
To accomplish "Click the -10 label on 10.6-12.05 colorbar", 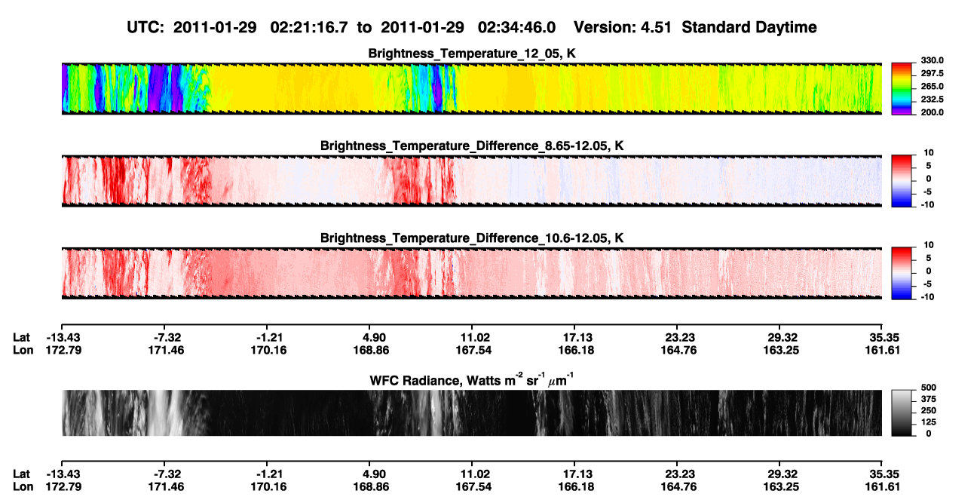I will point(927,297).
